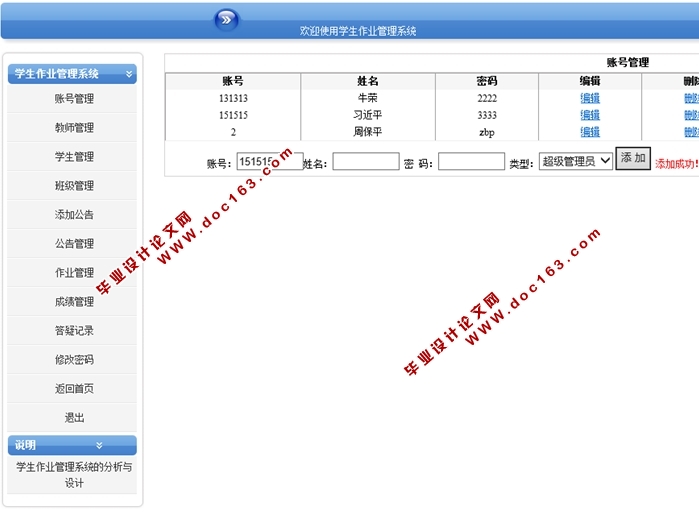The width and height of the screenshot is (699, 529).
Task: Select name cell 牛荣
Action: coord(367,98)
